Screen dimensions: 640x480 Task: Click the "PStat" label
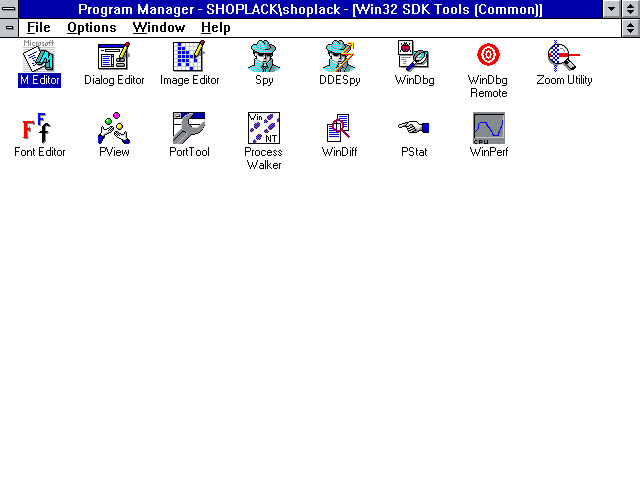click(414, 152)
